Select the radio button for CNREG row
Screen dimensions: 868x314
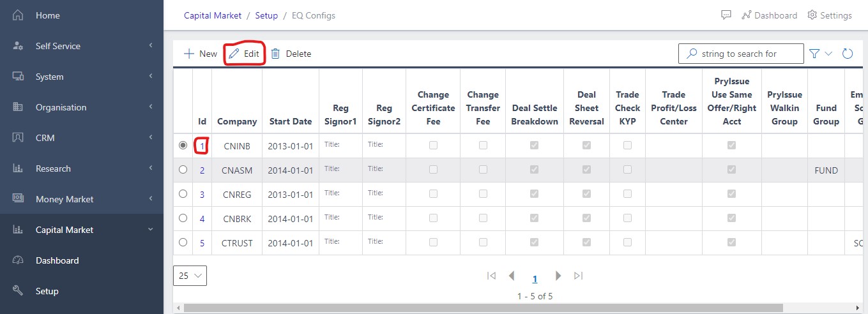coord(183,194)
